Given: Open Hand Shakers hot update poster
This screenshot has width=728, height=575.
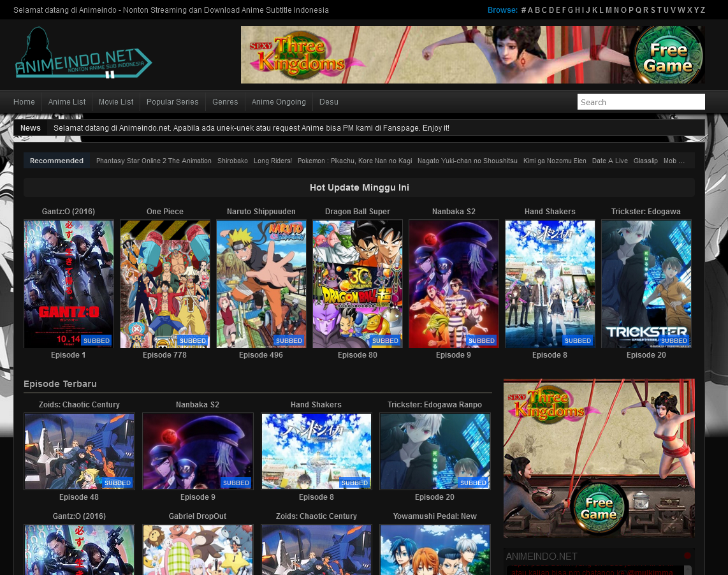Looking at the screenshot, I should pos(550,284).
